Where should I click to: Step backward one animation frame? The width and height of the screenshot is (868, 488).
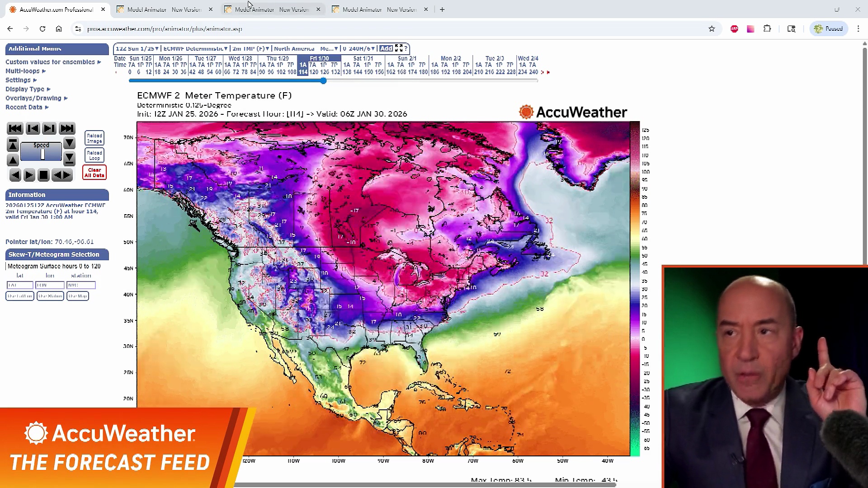click(33, 128)
